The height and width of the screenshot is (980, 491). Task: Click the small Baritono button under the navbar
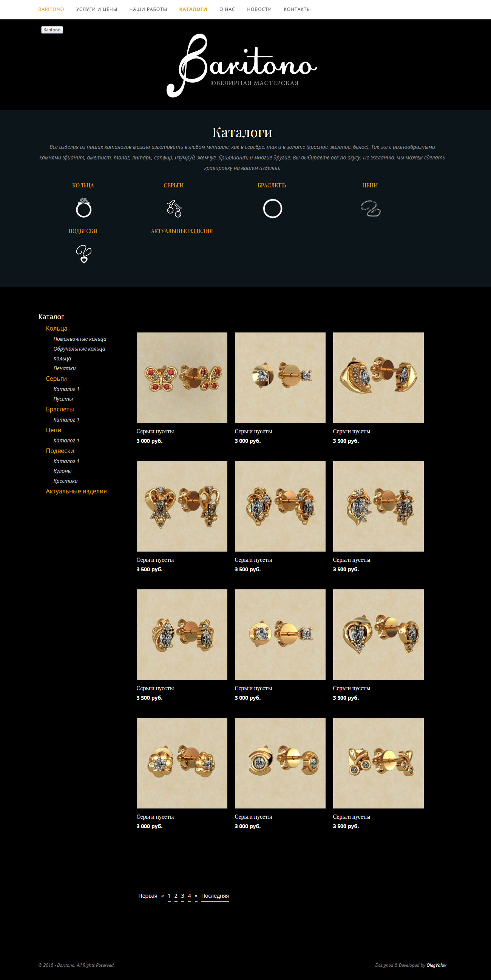pyautogui.click(x=52, y=30)
